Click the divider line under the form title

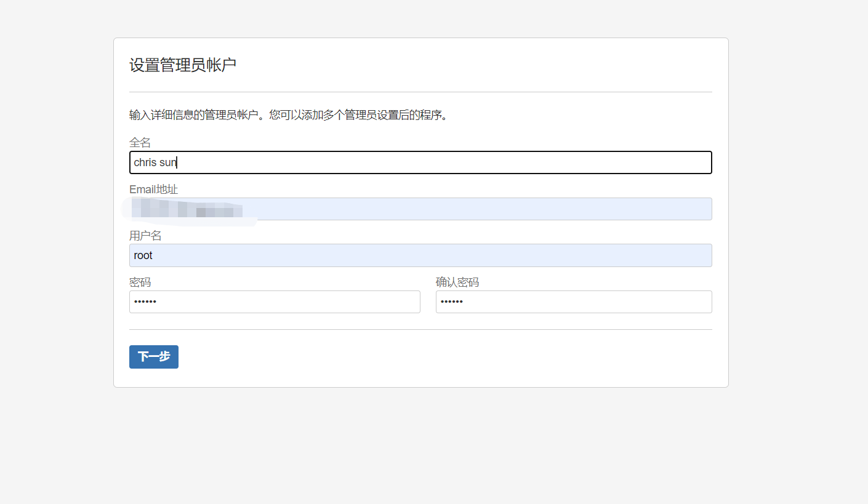point(420,90)
